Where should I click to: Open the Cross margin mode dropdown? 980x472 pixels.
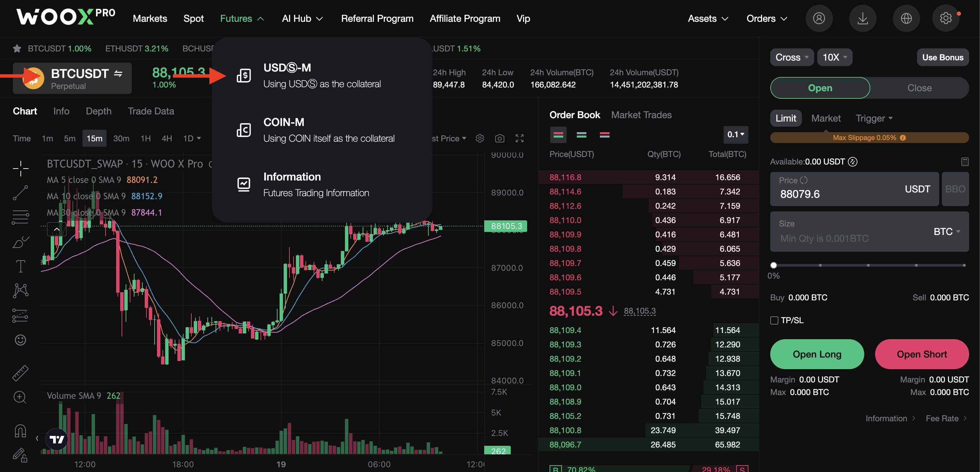[792, 57]
